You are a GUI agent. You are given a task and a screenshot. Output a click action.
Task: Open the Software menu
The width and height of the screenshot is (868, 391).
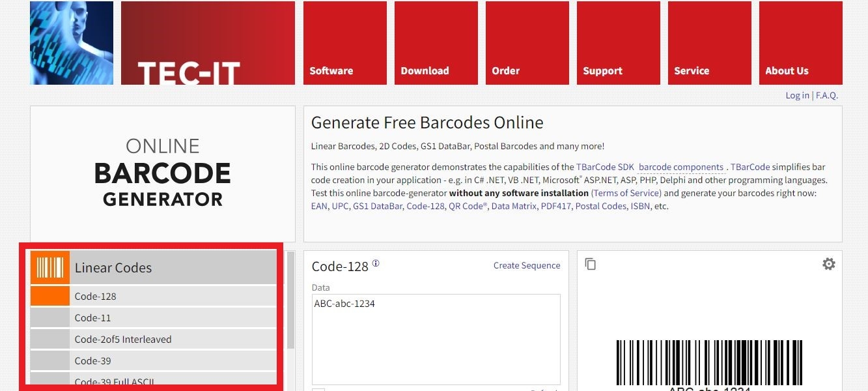pyautogui.click(x=345, y=43)
